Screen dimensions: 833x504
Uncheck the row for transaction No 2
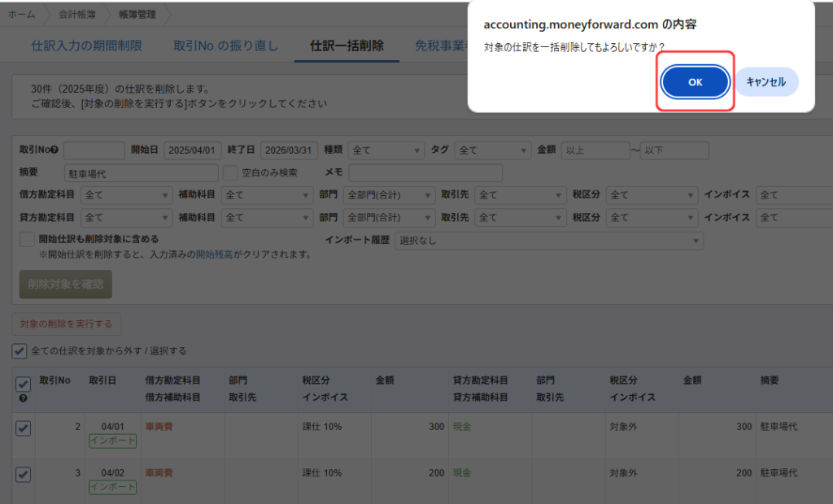24,428
